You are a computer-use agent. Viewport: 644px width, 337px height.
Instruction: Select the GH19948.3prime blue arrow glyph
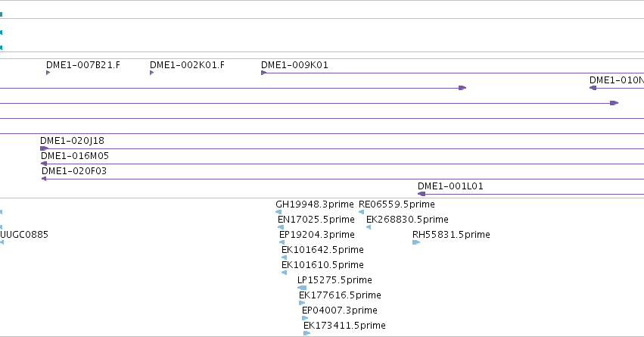[278, 212]
